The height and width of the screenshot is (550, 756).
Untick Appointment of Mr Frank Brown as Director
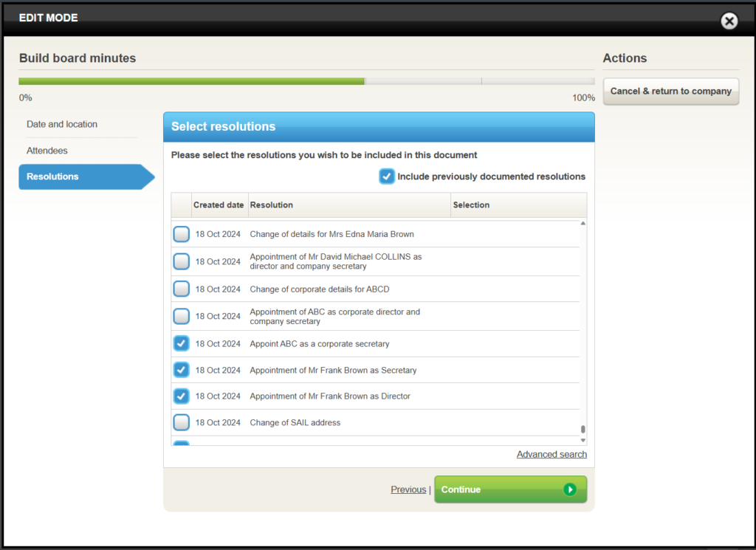pyautogui.click(x=181, y=396)
